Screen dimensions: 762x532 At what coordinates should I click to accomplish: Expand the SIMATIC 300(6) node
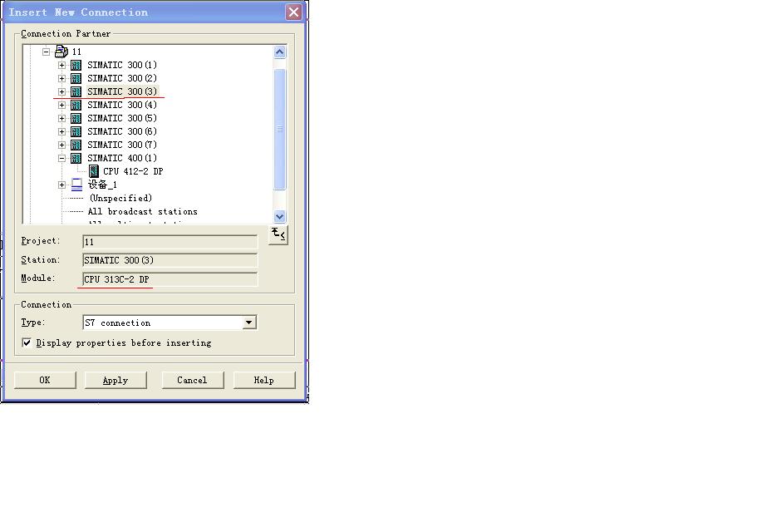[x=61, y=131]
